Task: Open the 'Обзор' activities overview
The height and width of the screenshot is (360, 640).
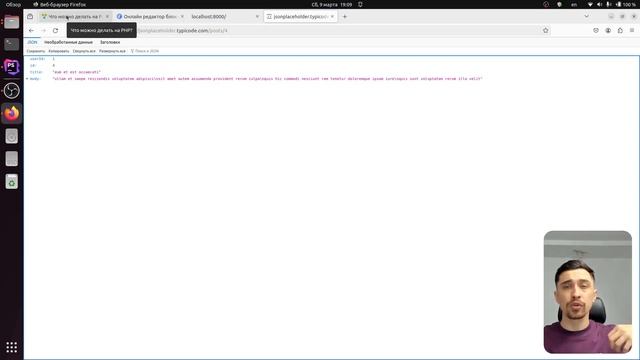Action: (x=13, y=4)
